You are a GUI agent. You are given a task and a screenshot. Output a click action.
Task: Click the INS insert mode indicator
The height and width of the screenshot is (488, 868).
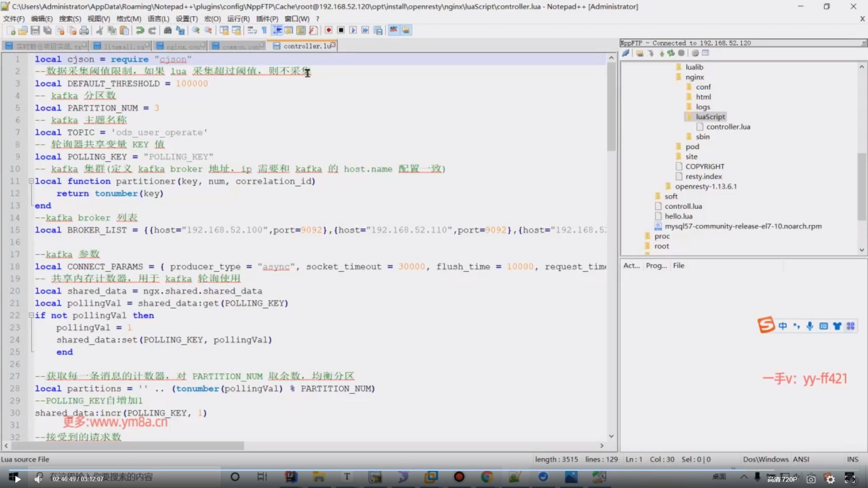tap(852, 459)
